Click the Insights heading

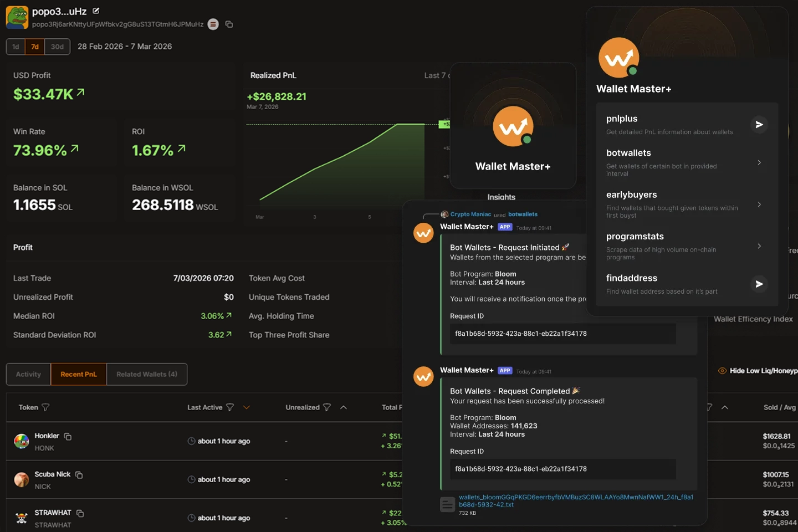tap(502, 197)
